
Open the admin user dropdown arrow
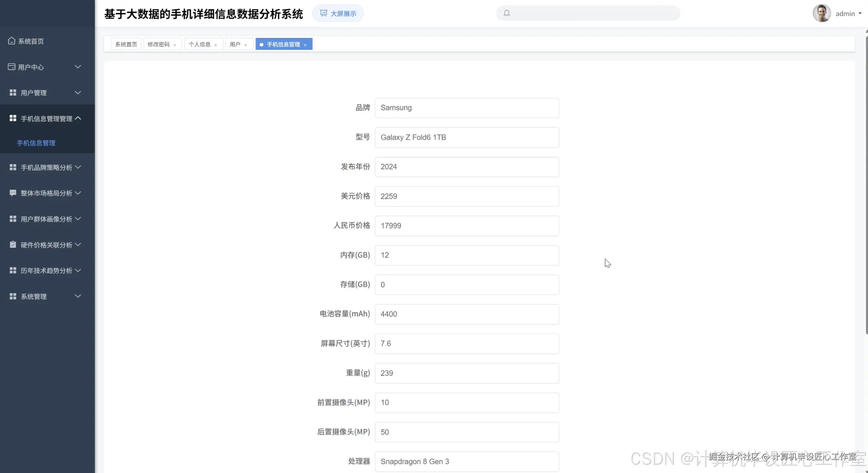pos(860,14)
